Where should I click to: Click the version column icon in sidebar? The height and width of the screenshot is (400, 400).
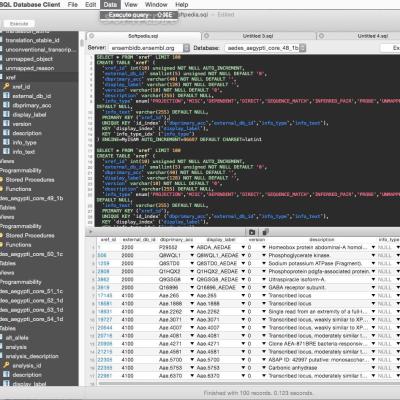6,124
